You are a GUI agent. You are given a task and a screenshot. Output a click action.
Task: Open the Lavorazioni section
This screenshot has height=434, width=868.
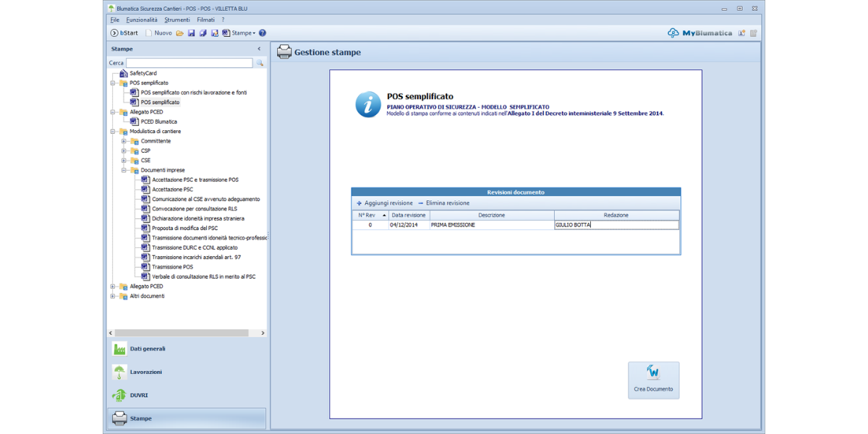(145, 372)
